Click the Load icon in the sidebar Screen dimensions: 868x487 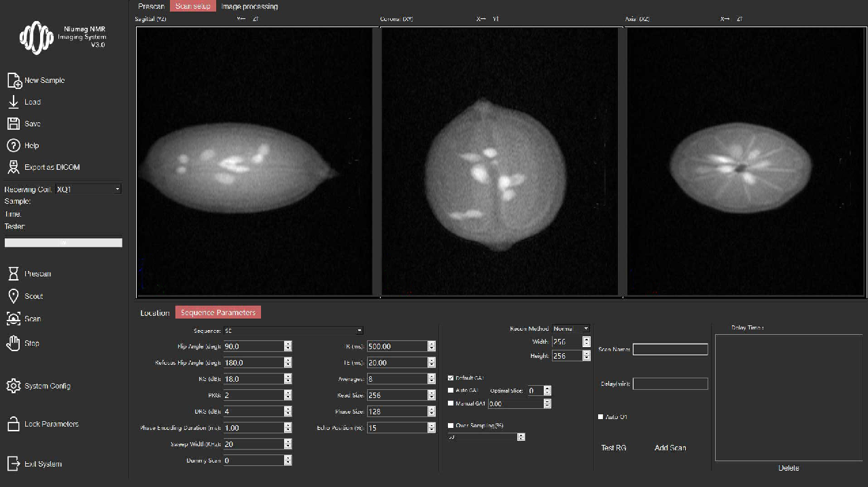click(14, 102)
